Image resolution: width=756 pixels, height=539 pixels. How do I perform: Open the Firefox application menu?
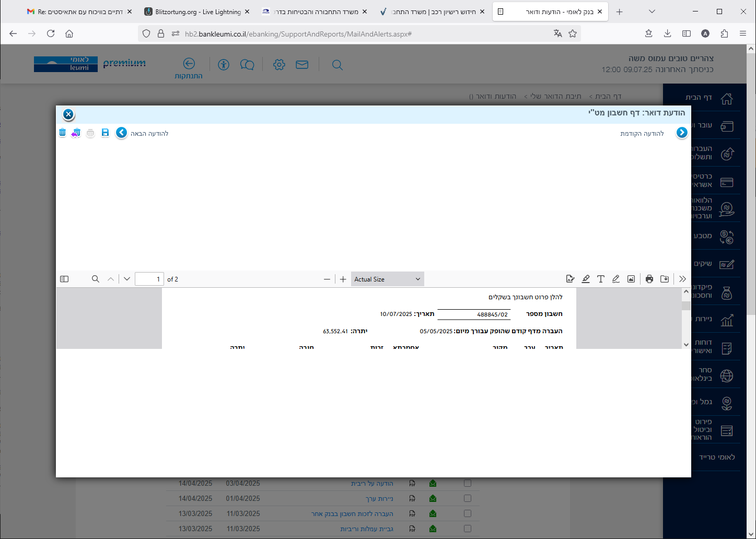743,33
